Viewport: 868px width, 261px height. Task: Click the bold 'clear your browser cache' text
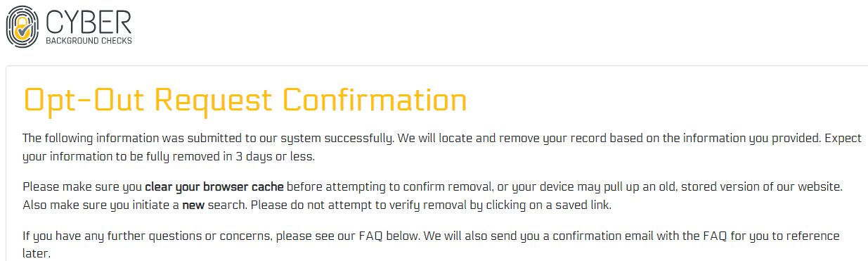(214, 187)
